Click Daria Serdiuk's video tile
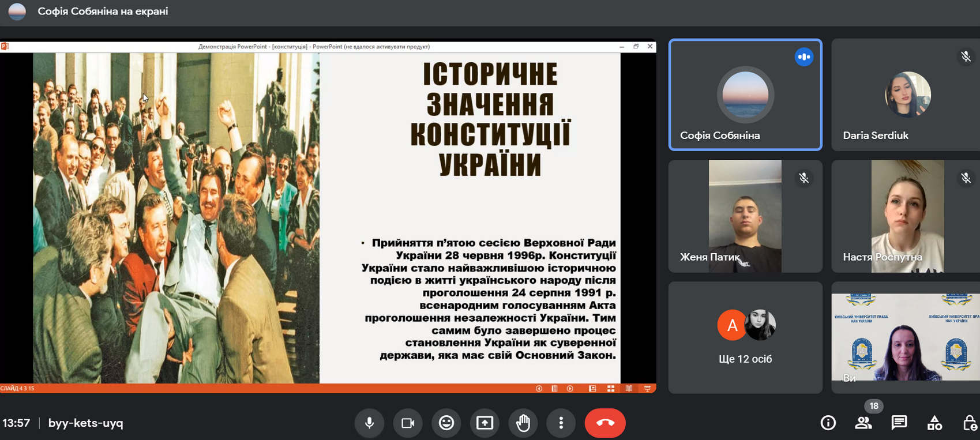The height and width of the screenshot is (440, 980). click(906, 95)
